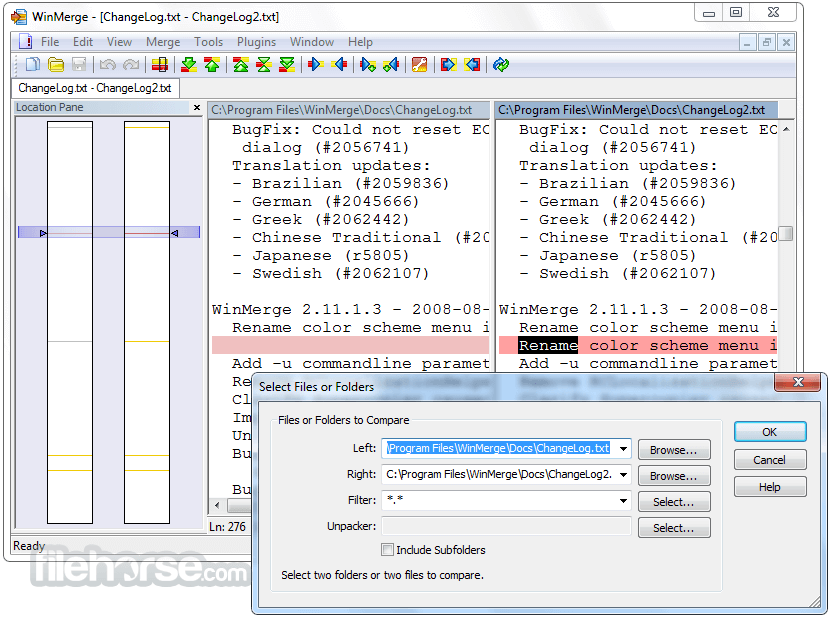Jump to first difference icon
The height and width of the screenshot is (617, 830).
(x=241, y=65)
